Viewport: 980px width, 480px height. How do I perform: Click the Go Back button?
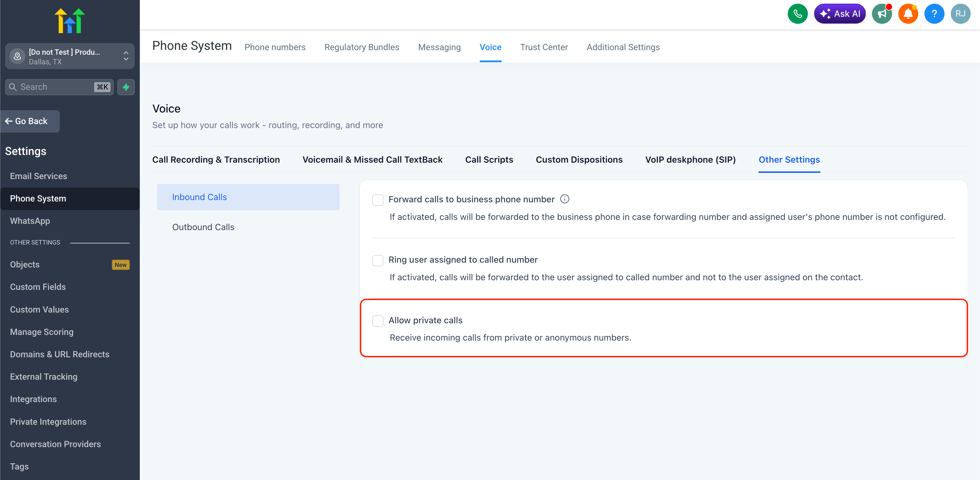[x=27, y=121]
